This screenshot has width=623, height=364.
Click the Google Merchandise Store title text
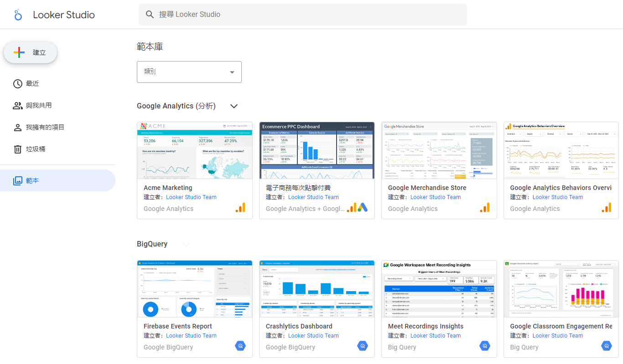[x=427, y=188]
